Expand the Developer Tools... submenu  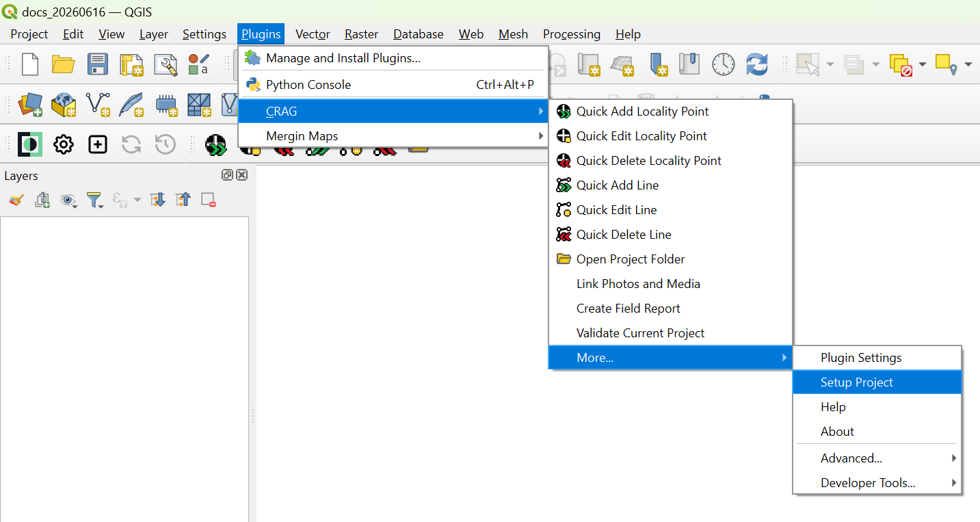pos(877,483)
